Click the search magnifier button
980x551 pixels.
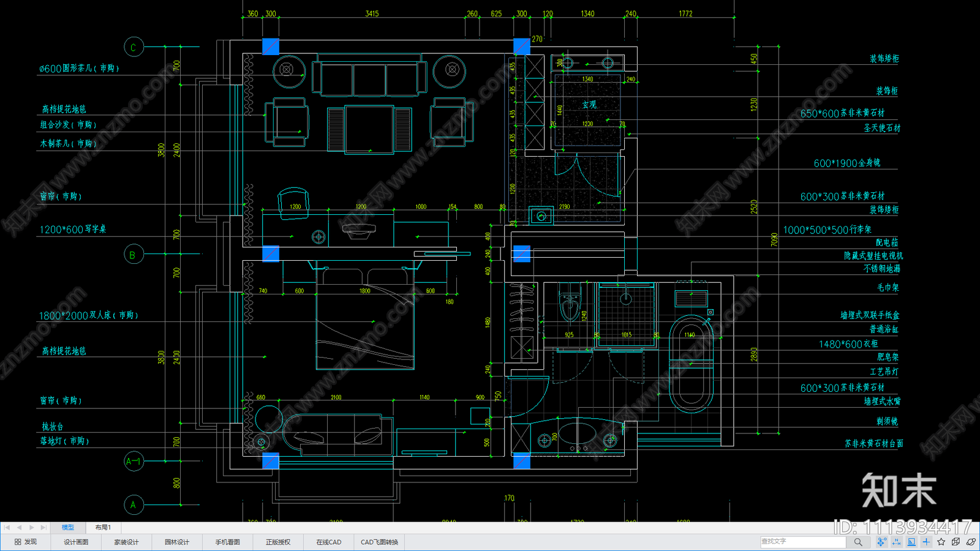click(858, 542)
